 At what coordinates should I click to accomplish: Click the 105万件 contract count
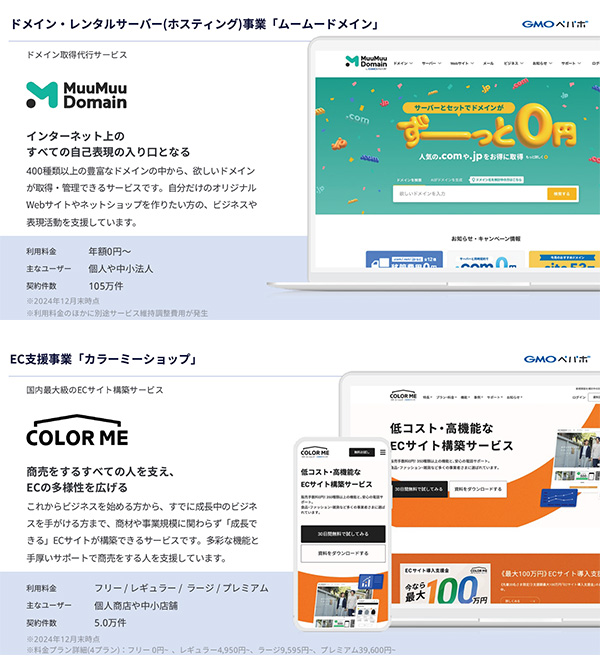(x=106, y=286)
